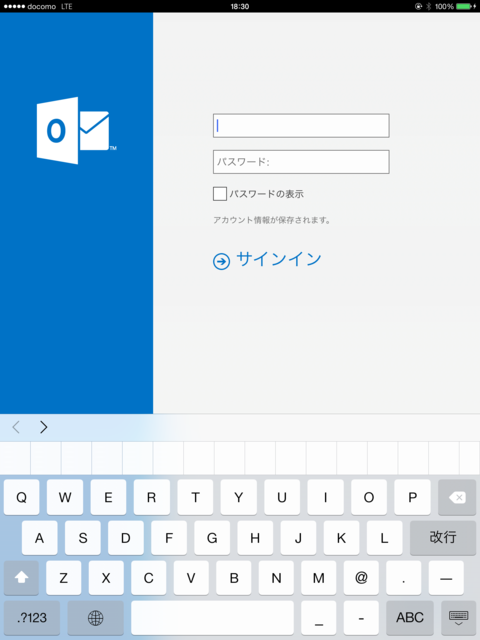Tap the V key
480x640 pixels.
point(191,578)
